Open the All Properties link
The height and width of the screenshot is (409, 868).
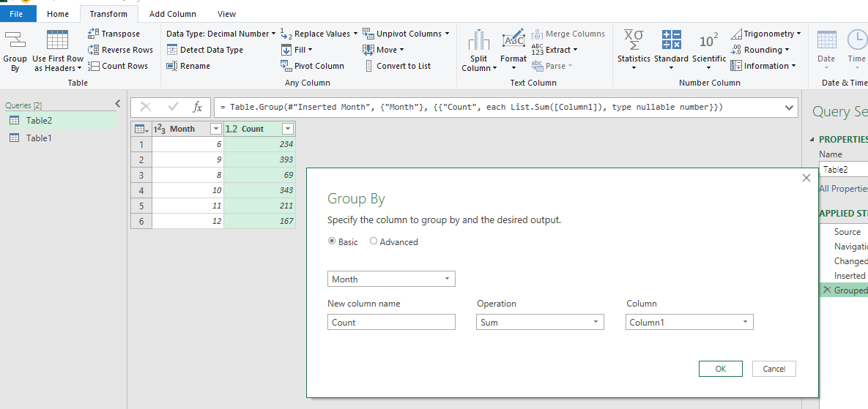843,189
